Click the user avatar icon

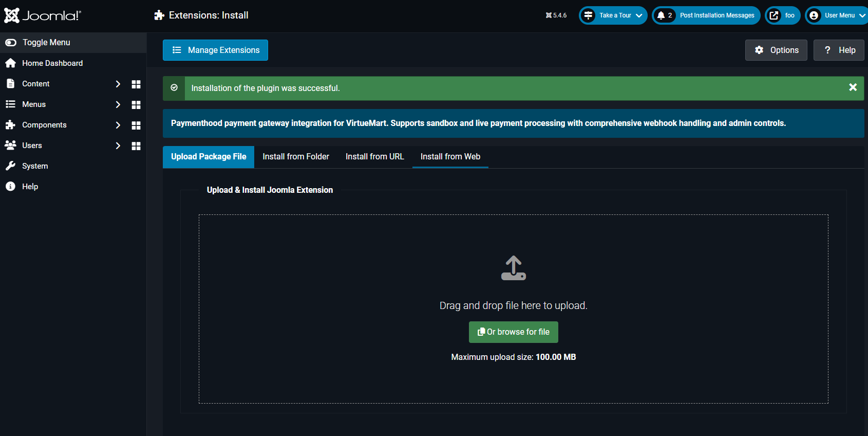tap(814, 15)
